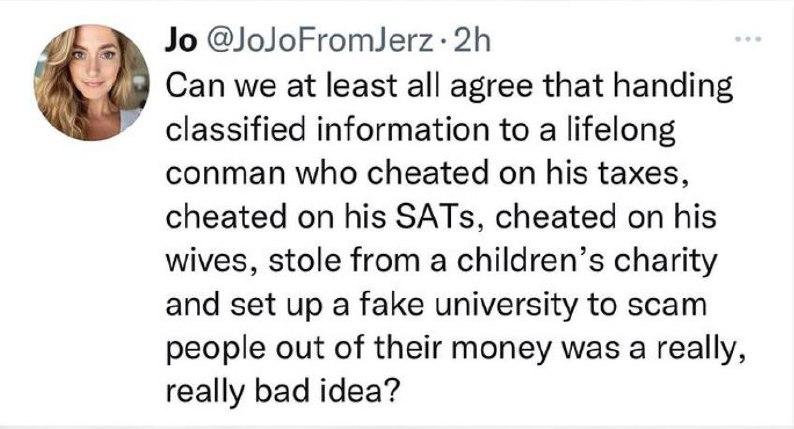This screenshot has width=794, height=429.
Task: Open the three-dot more options menu
Action: tap(749, 38)
